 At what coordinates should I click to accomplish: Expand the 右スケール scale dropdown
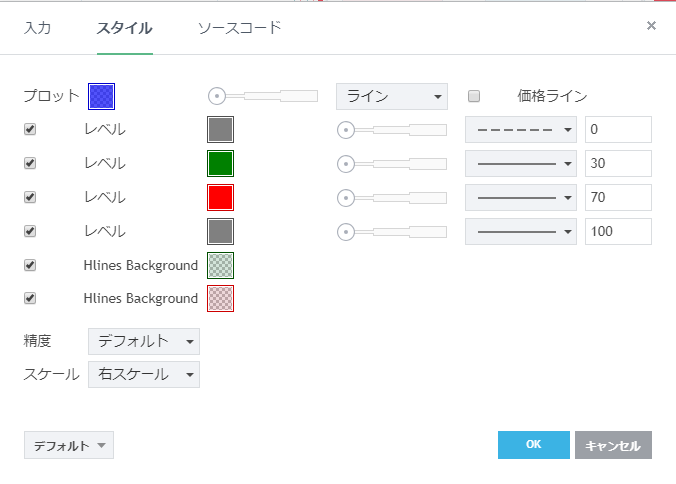pyautogui.click(x=144, y=374)
